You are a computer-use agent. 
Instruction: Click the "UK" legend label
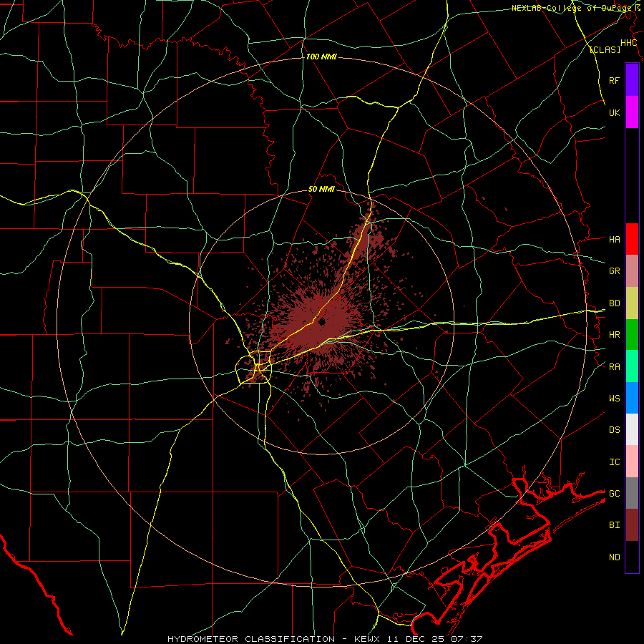[x=614, y=112]
